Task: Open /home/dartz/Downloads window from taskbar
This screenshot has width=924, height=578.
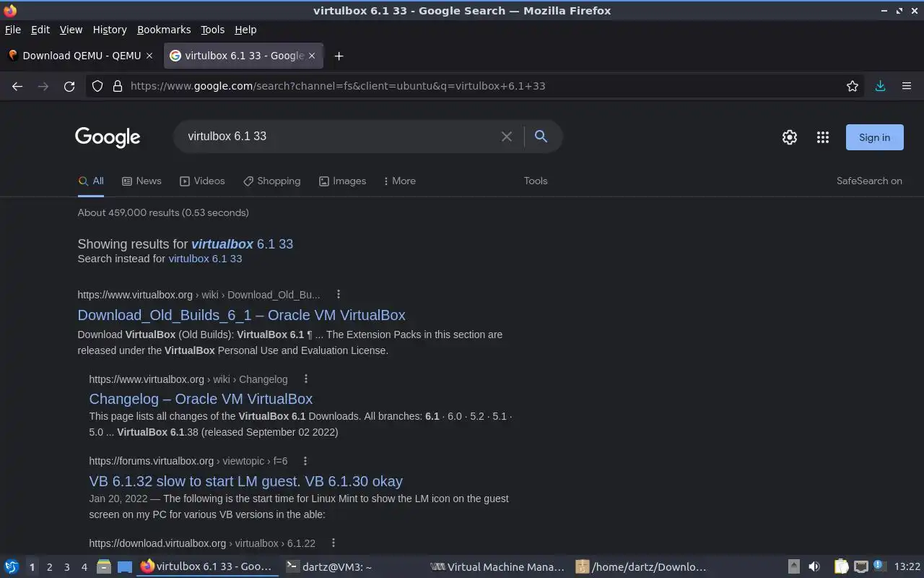Action: [641, 567]
